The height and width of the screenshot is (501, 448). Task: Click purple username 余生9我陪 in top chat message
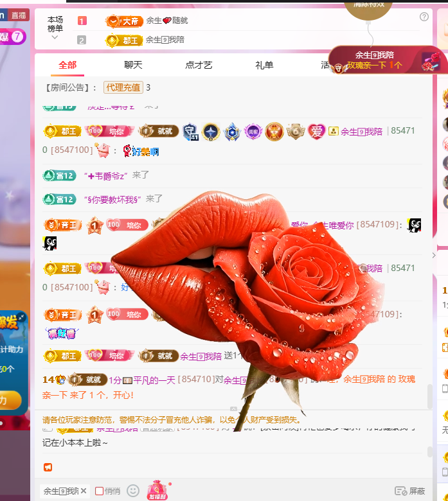point(362,132)
